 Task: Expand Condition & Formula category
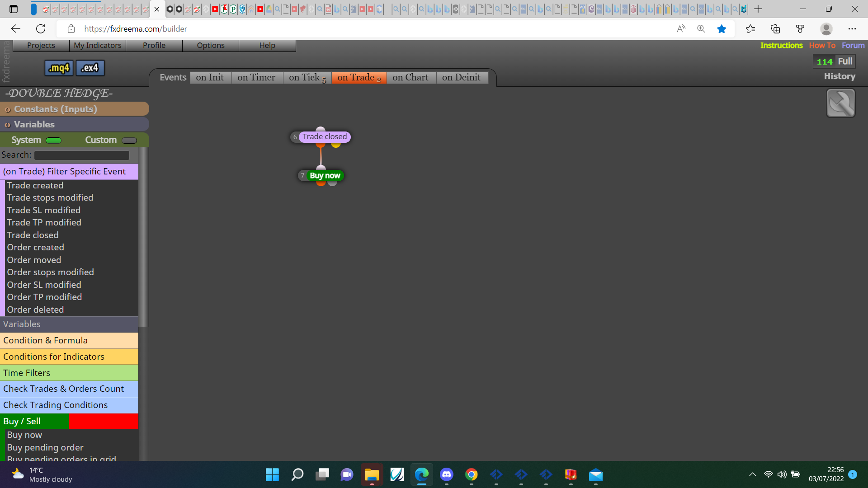point(69,340)
